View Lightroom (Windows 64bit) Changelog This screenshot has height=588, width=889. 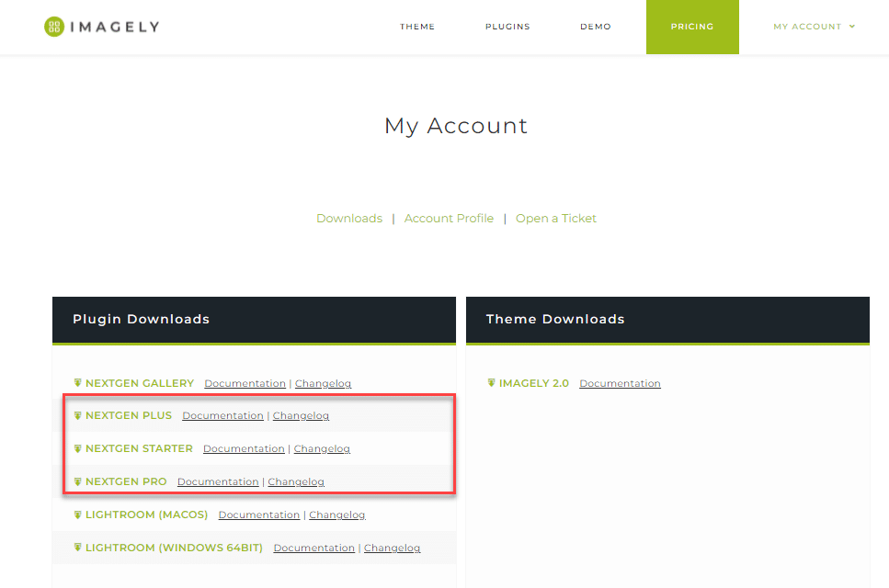393,548
